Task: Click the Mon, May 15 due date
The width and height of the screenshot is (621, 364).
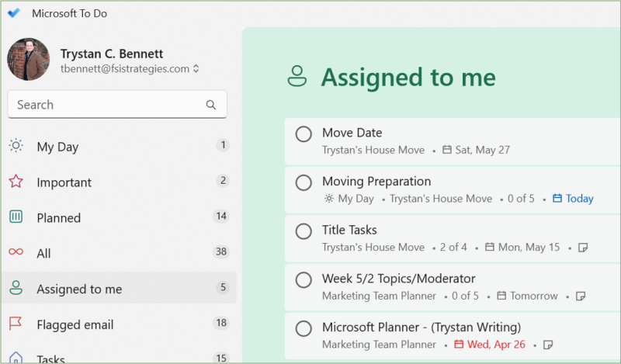Action: pos(529,248)
